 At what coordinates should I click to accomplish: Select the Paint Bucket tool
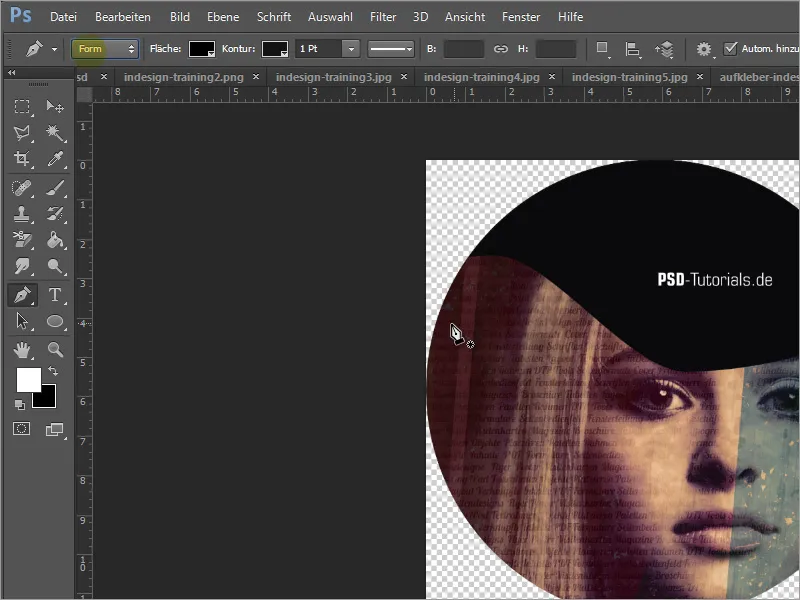pos(55,240)
